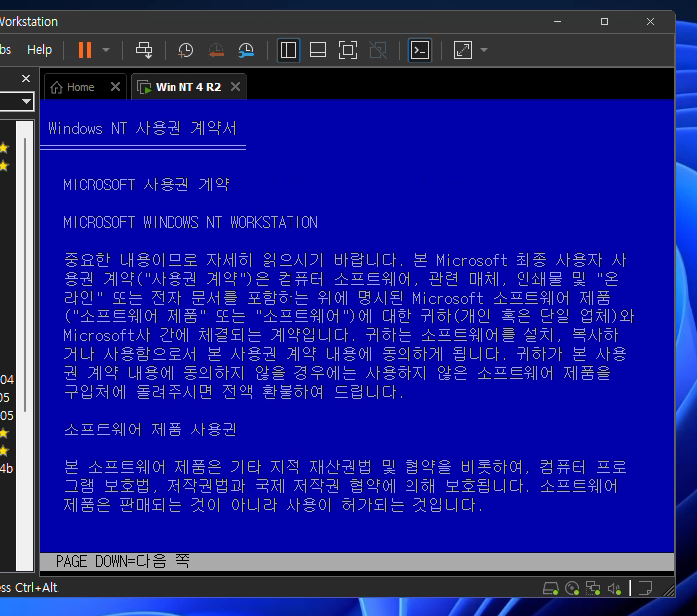Close the Home tab
Image resolution: width=697 pixels, height=616 pixels.
click(115, 86)
